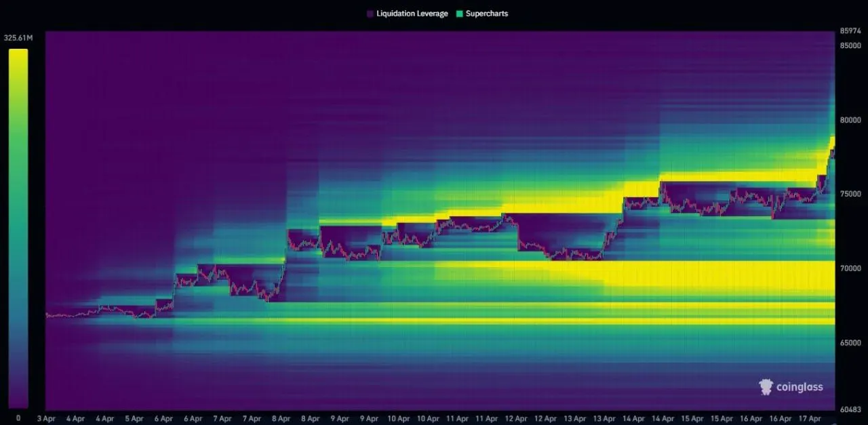Toggle the Liquidation Leverage series label
Screen dimensions: 868x425
coord(412,14)
